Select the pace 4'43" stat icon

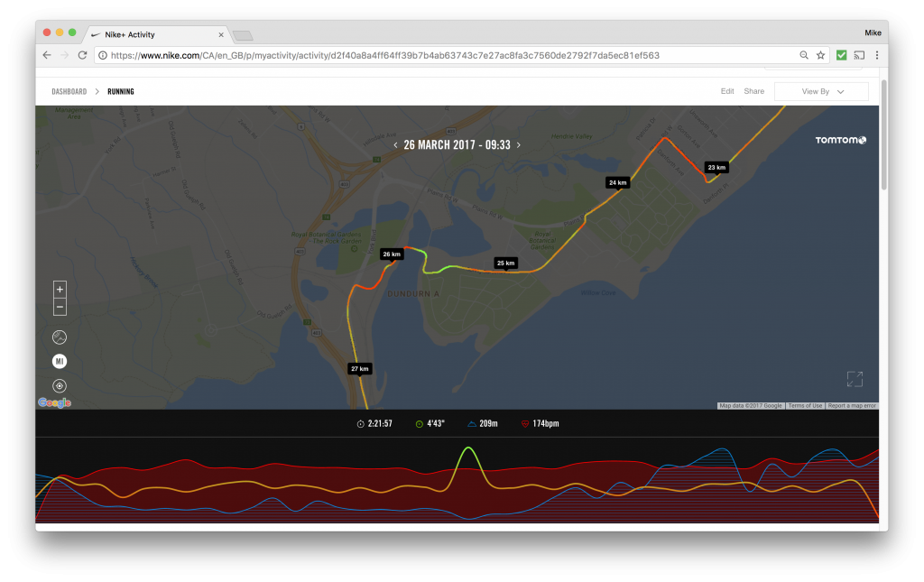point(420,423)
